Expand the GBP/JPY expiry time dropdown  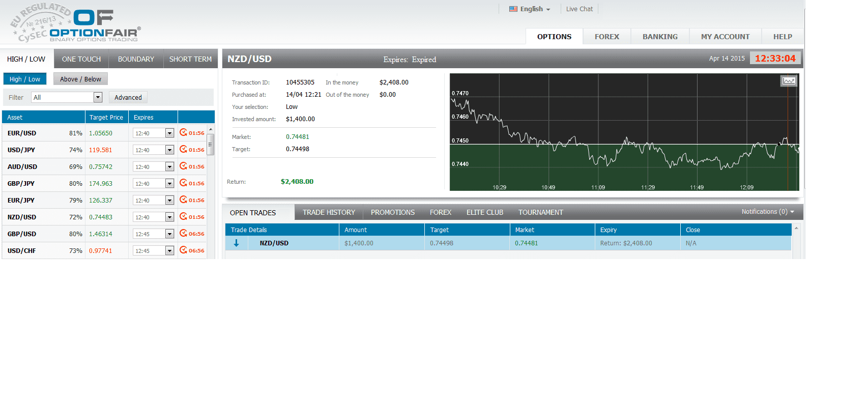tap(169, 184)
